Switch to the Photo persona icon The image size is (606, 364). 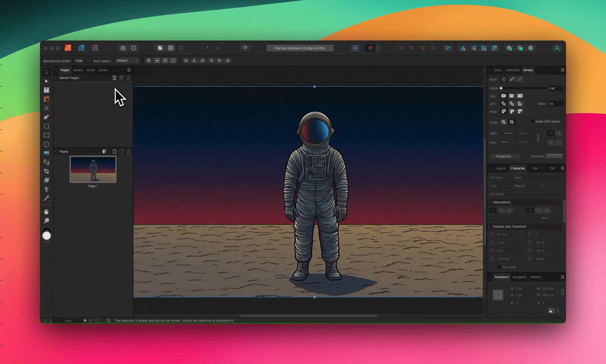95,48
